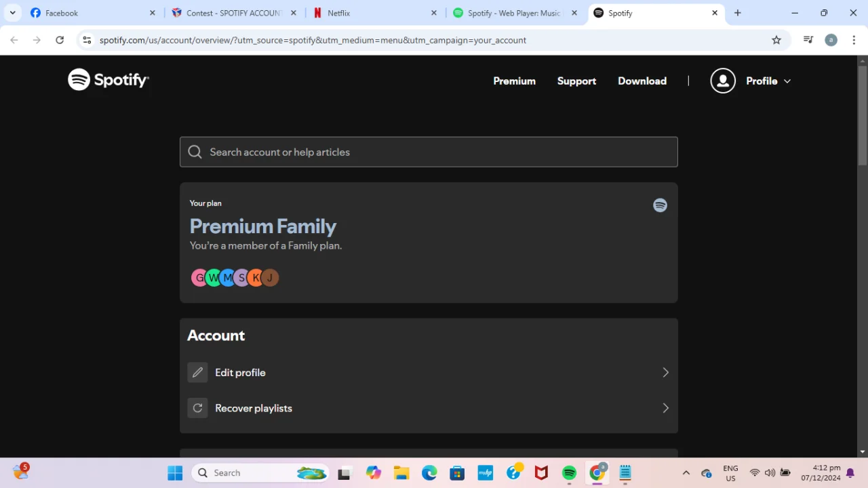Open the volume control in system tray

(770, 473)
